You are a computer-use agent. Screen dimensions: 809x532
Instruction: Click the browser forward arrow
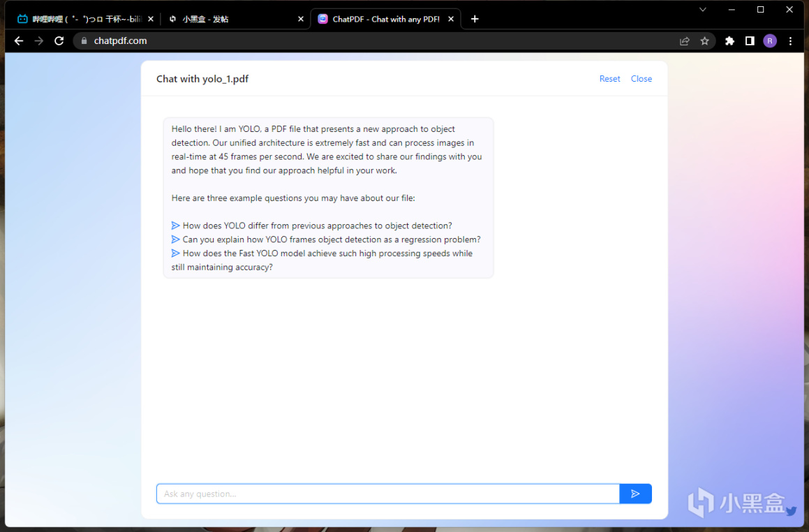click(38, 40)
